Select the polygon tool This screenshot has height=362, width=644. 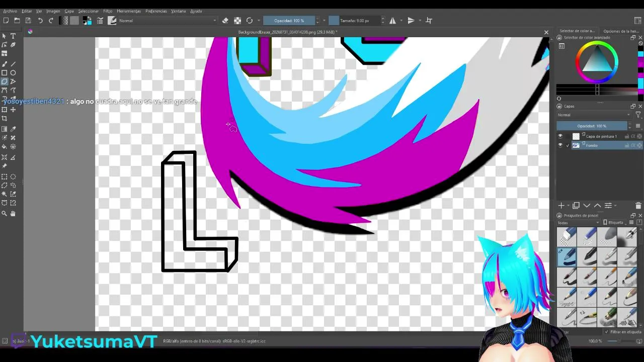point(5,81)
